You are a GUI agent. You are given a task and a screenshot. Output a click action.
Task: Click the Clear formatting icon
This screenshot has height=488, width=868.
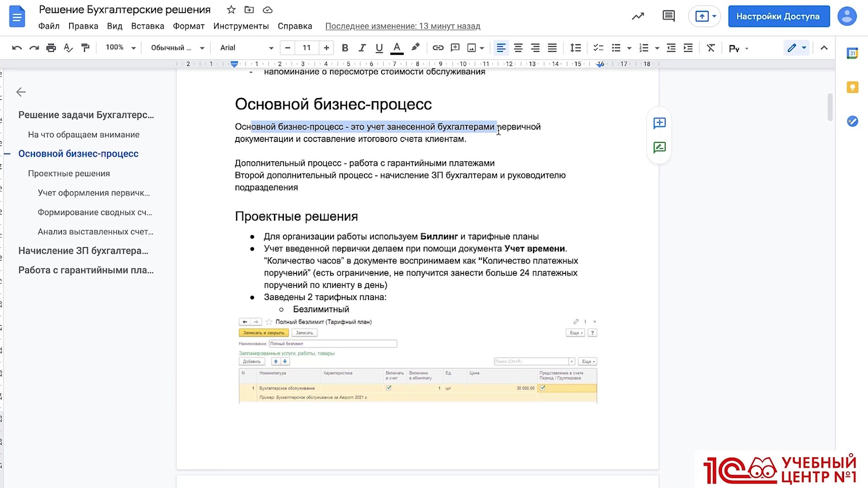[x=711, y=48]
